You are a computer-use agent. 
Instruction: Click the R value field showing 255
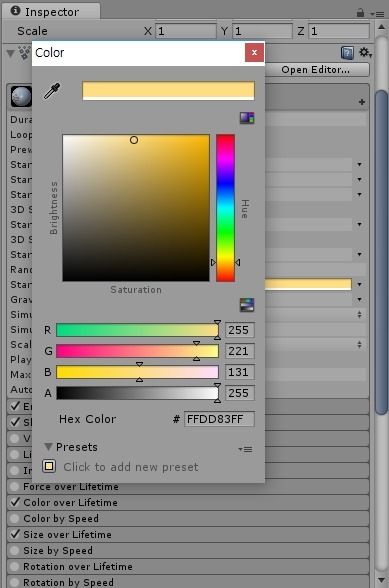pyautogui.click(x=240, y=330)
